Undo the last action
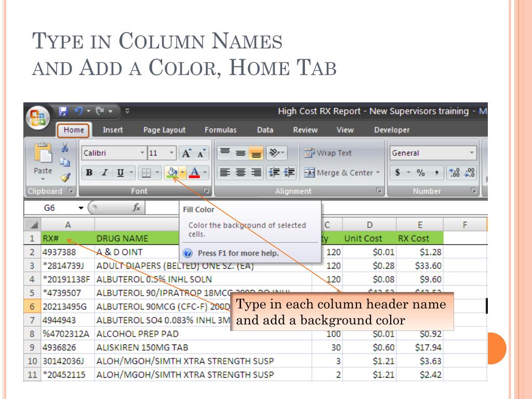The image size is (532, 399). [x=79, y=111]
